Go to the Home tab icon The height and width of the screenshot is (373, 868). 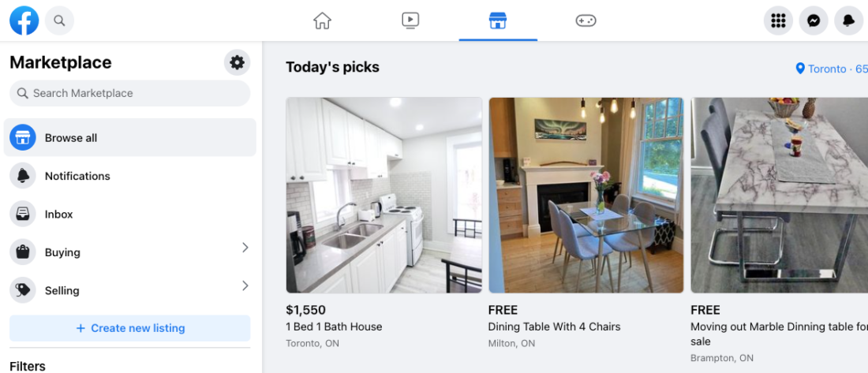coord(322,21)
